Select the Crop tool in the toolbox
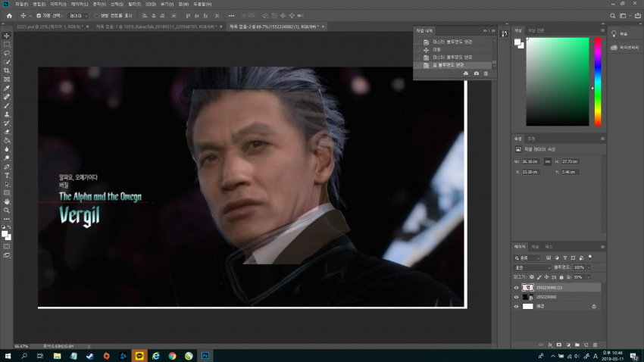The width and height of the screenshot is (644, 362). 7,70
